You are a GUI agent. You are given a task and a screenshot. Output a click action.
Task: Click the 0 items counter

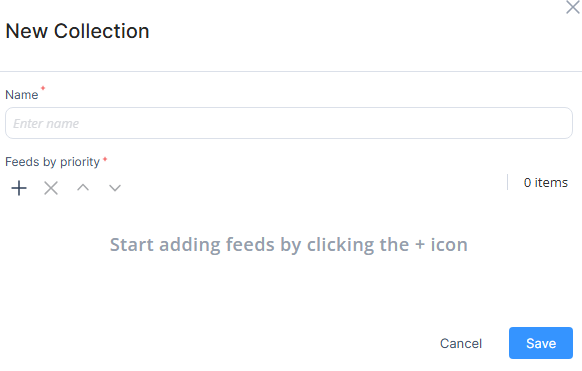(x=546, y=183)
